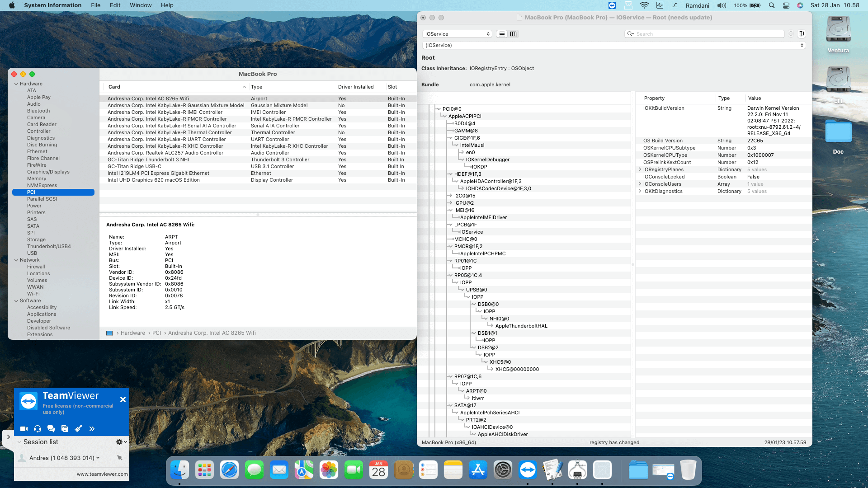The width and height of the screenshot is (868, 488).
Task: Collapse the Software section in sidebar
Action: (16, 301)
